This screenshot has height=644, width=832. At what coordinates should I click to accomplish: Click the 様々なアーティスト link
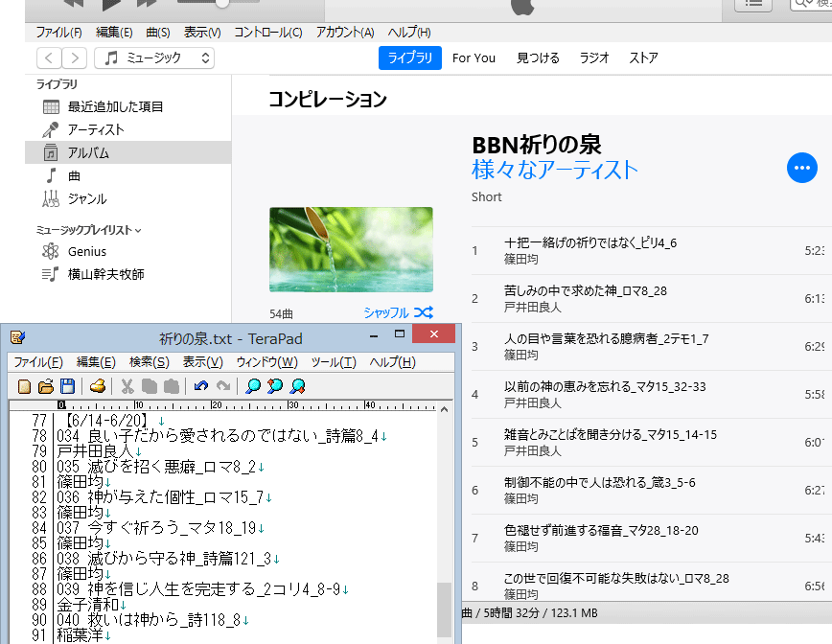[x=554, y=170]
